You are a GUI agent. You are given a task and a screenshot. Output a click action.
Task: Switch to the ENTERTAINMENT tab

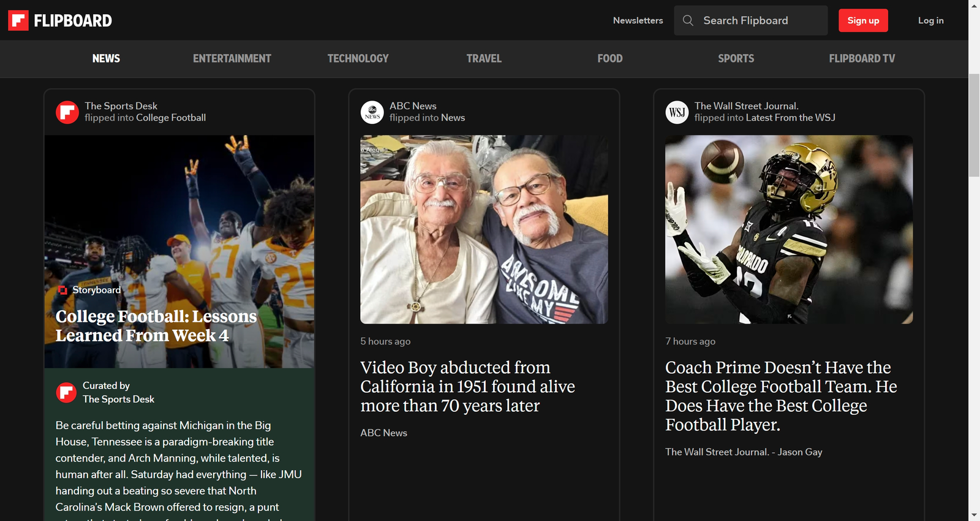coord(232,58)
